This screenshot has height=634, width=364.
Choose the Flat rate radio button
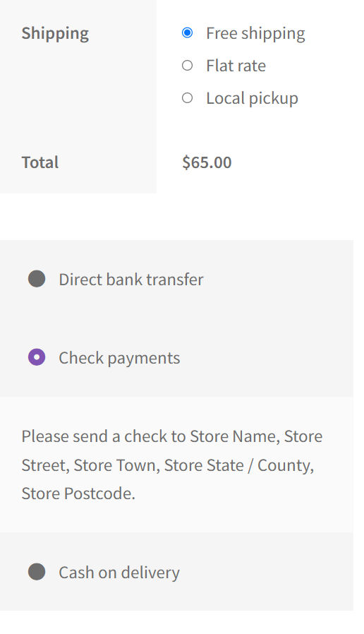[187, 66]
